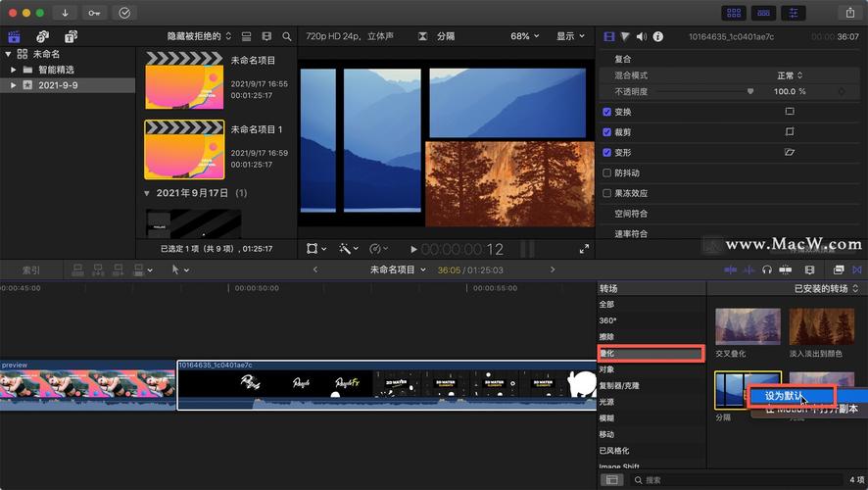Click the 索引 index button
The width and height of the screenshot is (868, 490).
coord(31,270)
